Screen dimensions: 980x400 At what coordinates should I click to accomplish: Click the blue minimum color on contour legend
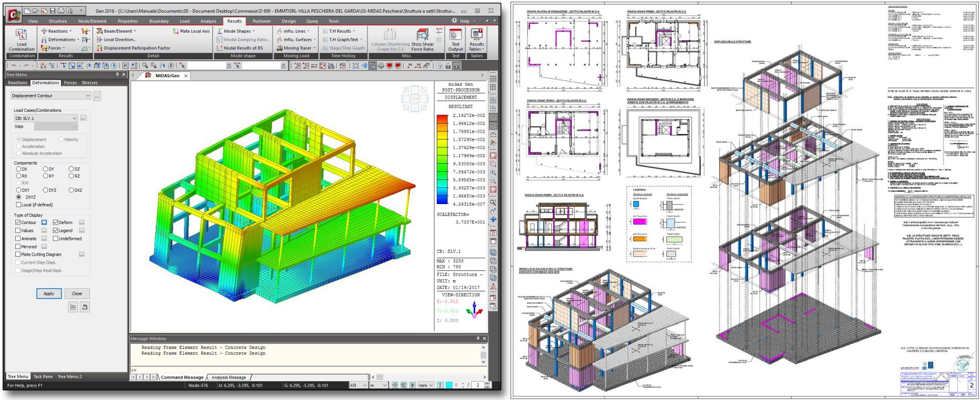[x=442, y=200]
